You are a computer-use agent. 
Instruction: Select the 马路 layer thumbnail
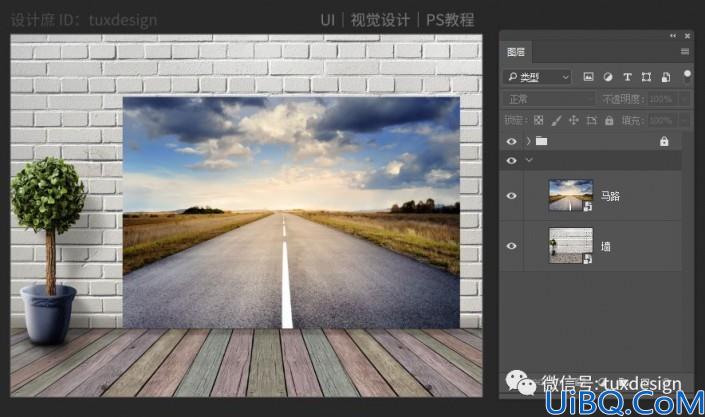click(x=571, y=195)
